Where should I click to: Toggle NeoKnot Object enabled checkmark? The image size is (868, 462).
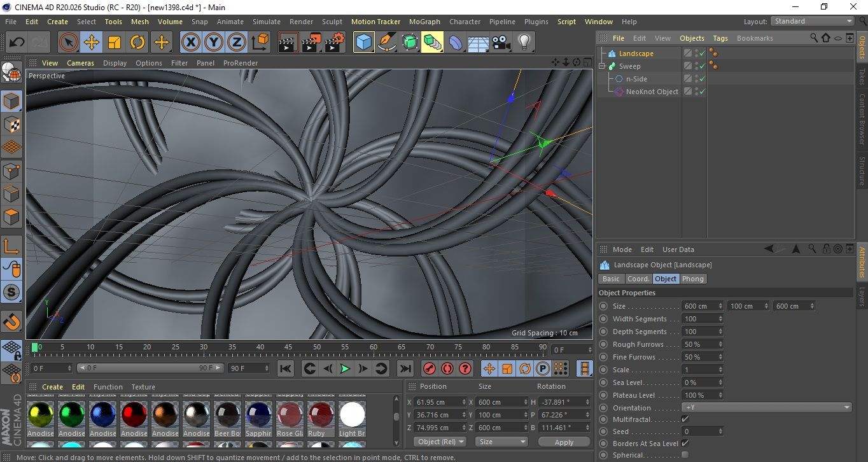click(703, 92)
